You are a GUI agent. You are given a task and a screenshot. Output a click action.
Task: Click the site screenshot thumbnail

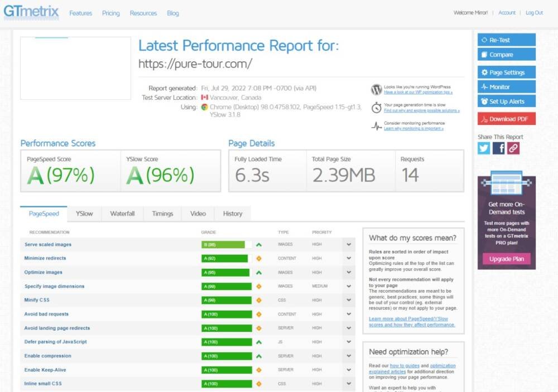click(x=75, y=69)
